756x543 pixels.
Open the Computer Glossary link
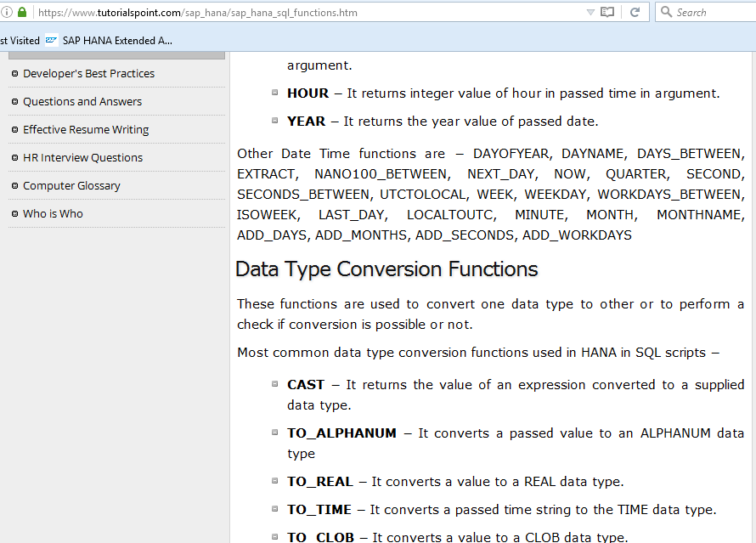point(71,185)
